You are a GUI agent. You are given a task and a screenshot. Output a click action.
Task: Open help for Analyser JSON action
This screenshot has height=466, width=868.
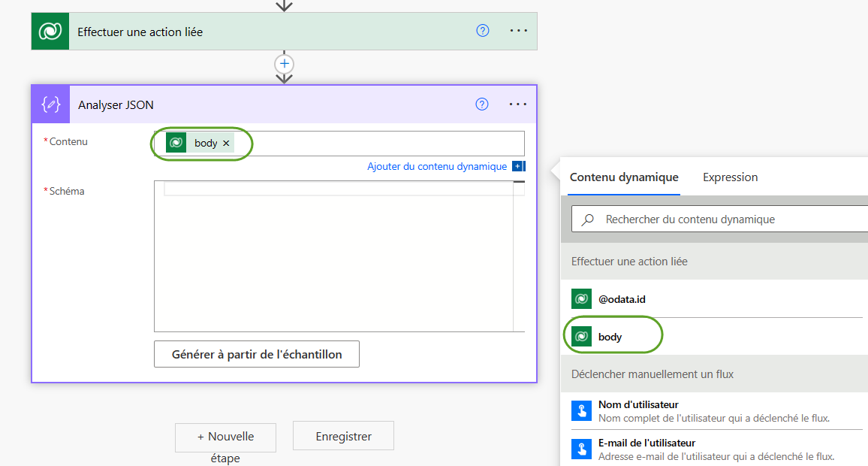[482, 104]
